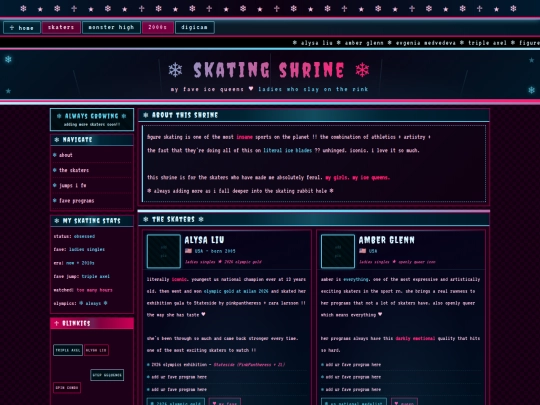The image size is (540, 405).
Task: Open the home tab in top navigation
Action: (x=22, y=28)
